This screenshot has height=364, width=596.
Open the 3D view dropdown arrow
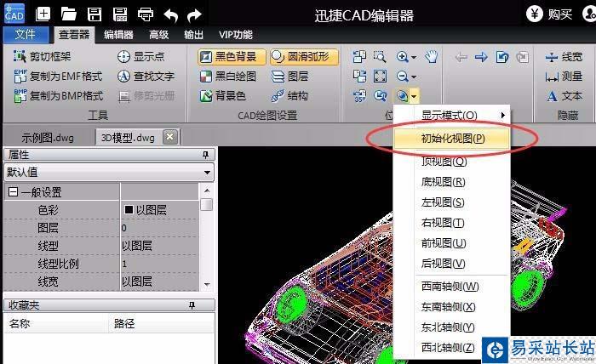click(415, 96)
